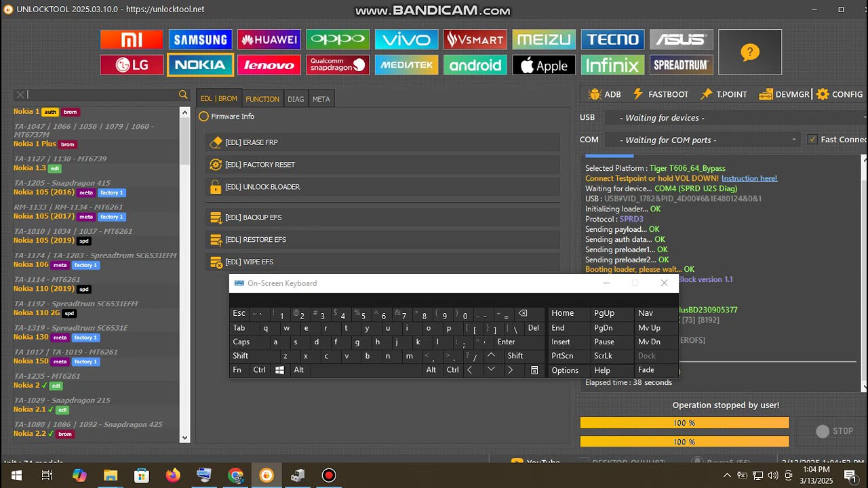Viewport: 868px width, 488px height.
Task: Switch to FUNCTION tab
Action: pos(262,99)
